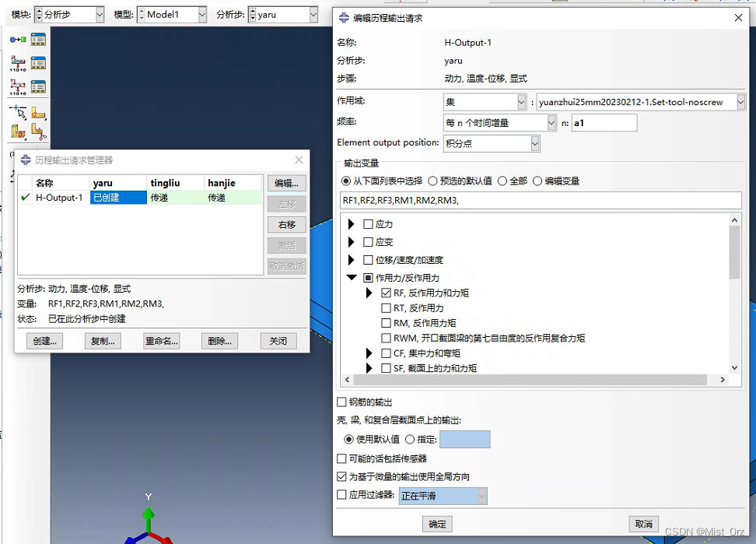The image size is (756, 544).
Task: Expand the RF 反作用力和力矩 item
Action: click(369, 293)
